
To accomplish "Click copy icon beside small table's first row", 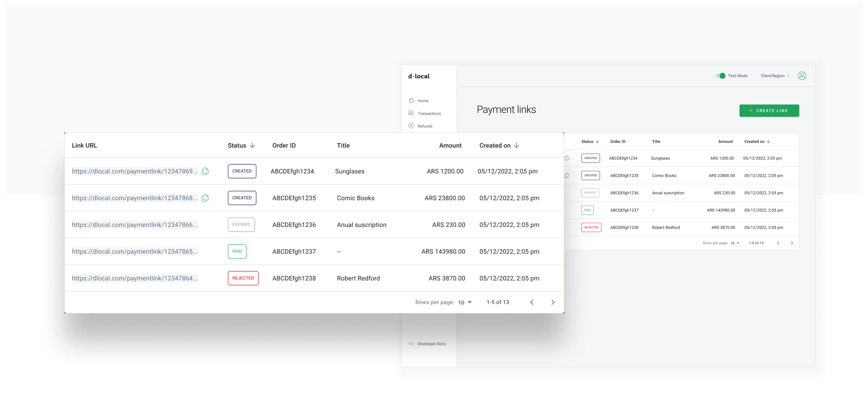I will pyautogui.click(x=567, y=158).
